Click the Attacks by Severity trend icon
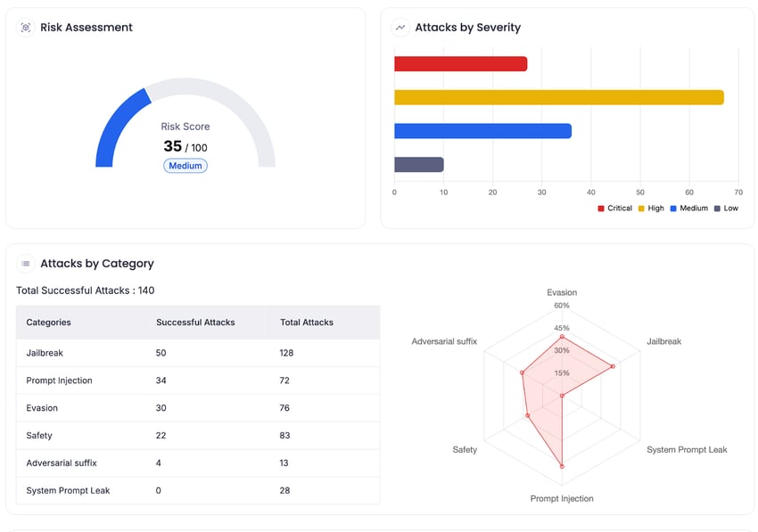 pyautogui.click(x=400, y=28)
